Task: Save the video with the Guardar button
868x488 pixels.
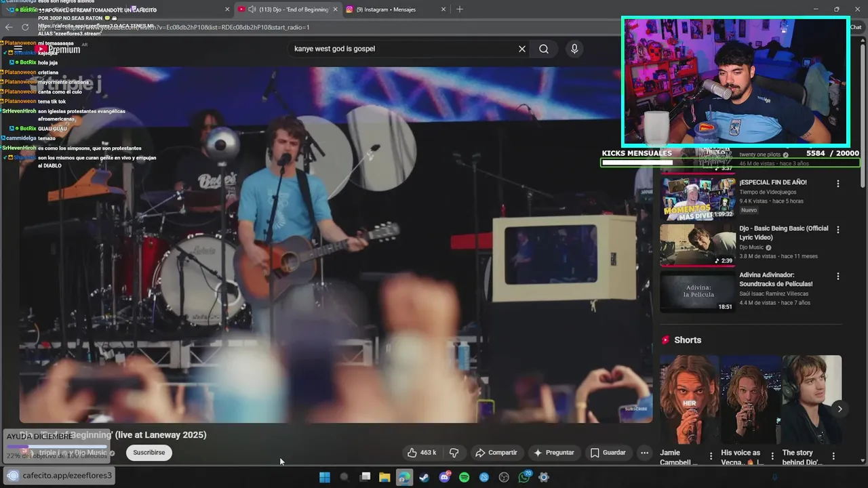Action: click(608, 453)
